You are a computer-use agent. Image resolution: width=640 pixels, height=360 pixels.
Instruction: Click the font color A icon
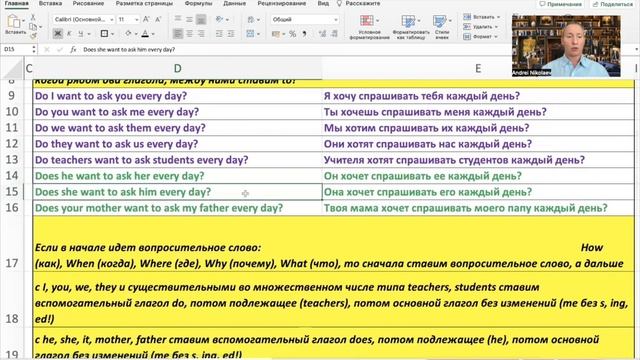coord(145,33)
